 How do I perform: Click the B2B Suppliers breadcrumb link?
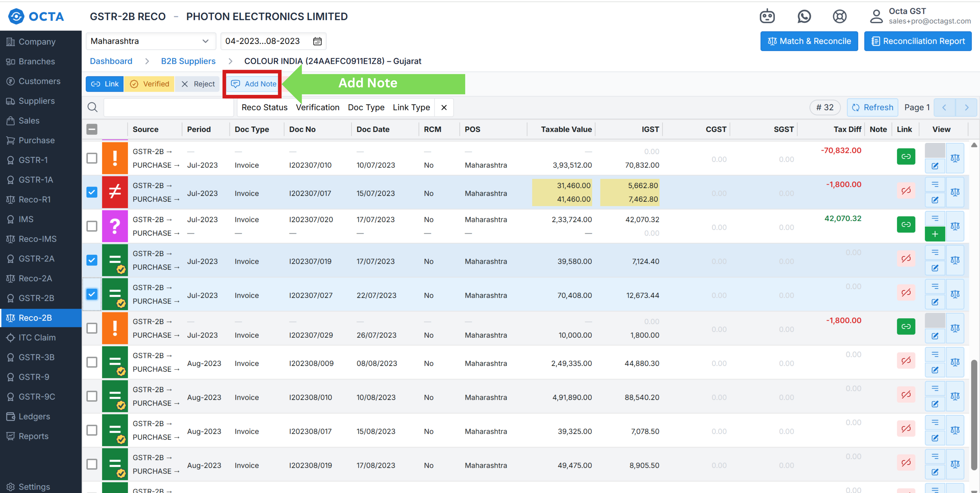click(188, 61)
